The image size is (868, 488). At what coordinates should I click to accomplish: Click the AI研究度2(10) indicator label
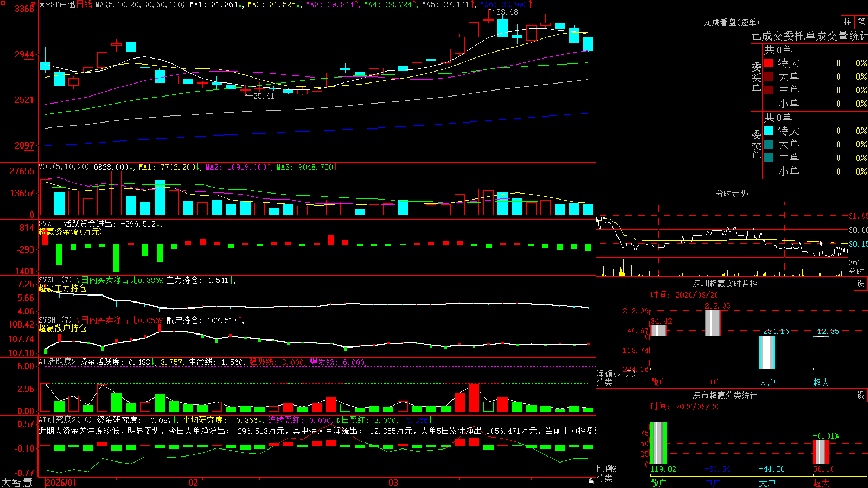click(x=65, y=420)
